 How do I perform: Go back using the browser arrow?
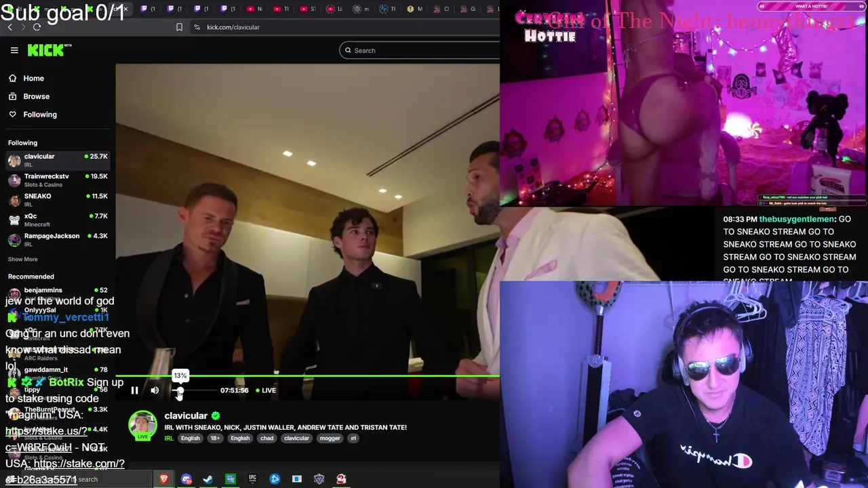(9, 27)
